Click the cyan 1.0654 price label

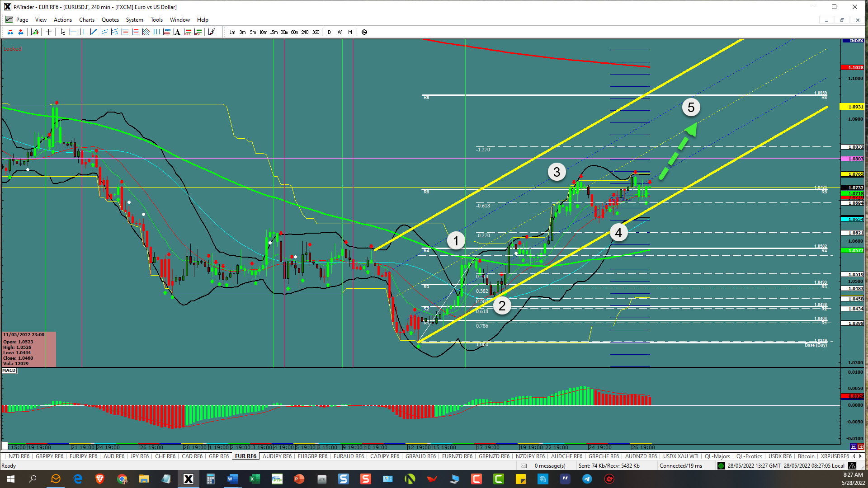point(853,219)
